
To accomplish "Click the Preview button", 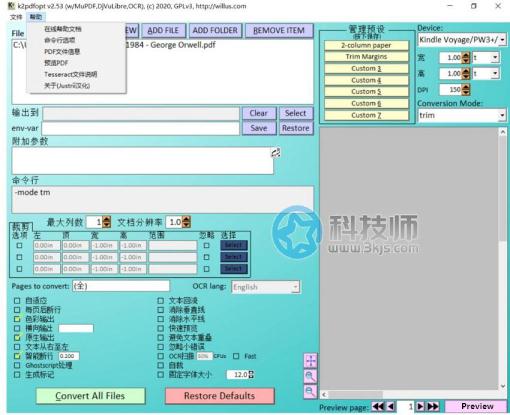I will point(476,406).
